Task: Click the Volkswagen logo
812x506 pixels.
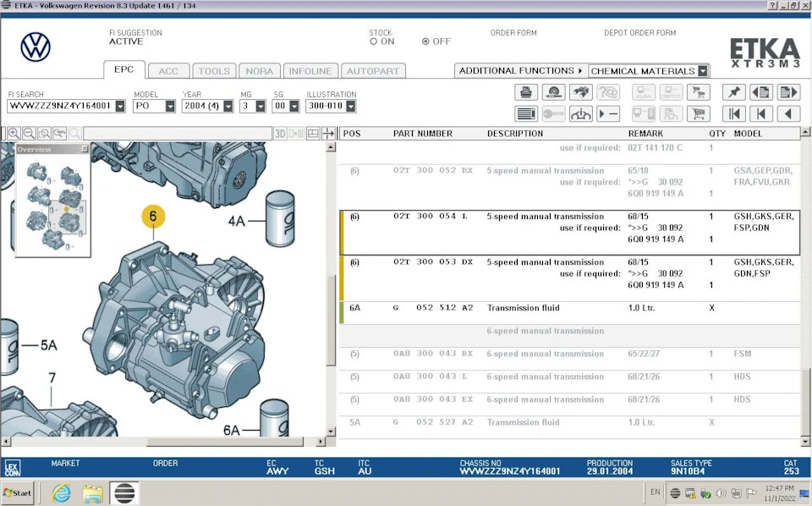Action: click(36, 47)
